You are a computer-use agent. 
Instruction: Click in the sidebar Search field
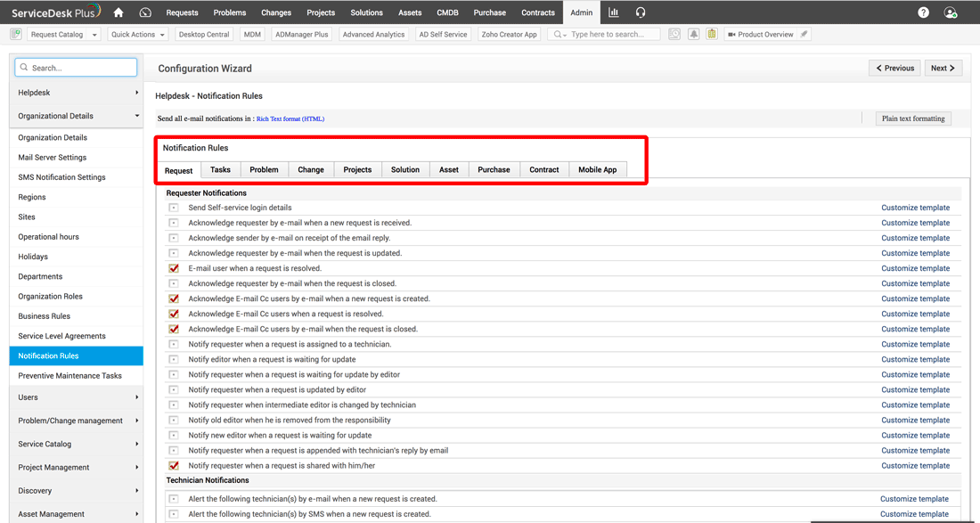point(77,68)
